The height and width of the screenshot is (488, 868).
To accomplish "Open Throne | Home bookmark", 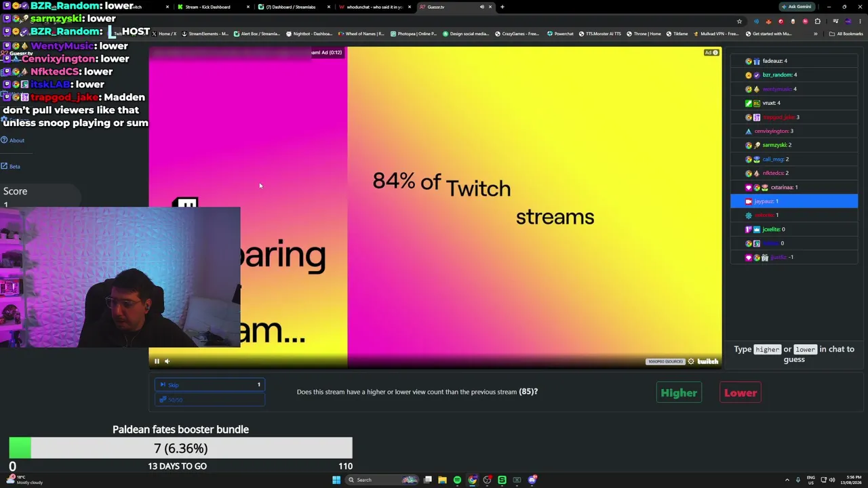I will pos(644,34).
